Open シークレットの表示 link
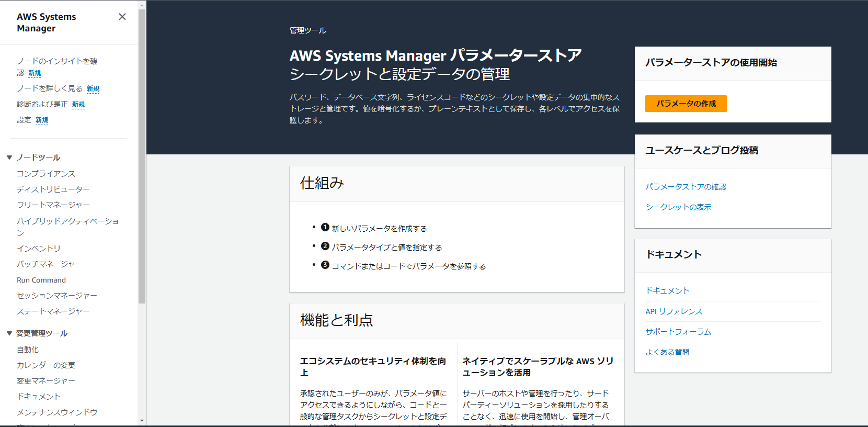This screenshot has height=427, width=868. 678,207
